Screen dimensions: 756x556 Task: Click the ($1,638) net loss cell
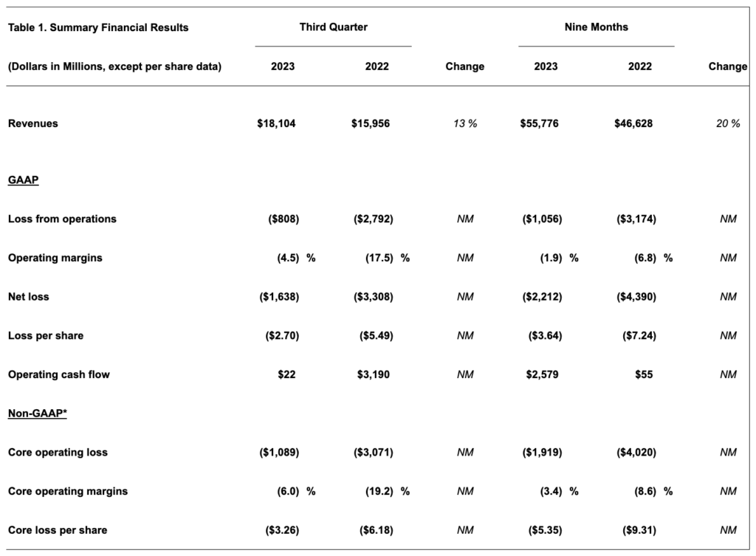pyautogui.click(x=279, y=297)
